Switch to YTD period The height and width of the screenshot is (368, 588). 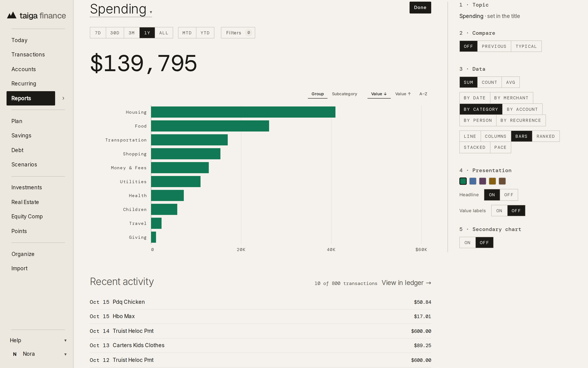(x=205, y=33)
